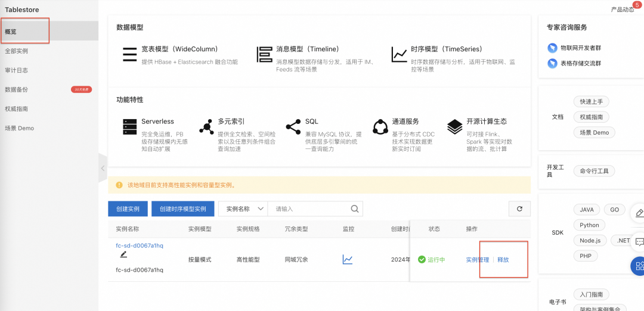This screenshot has height=311, width=644.
Task: Click the 20-day free badge
Action: pyautogui.click(x=81, y=89)
